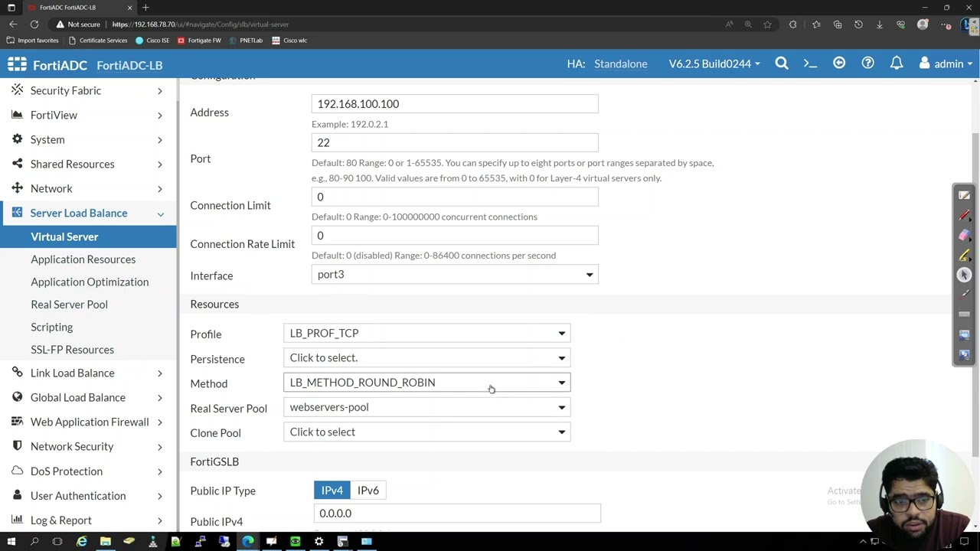Open Fortigate FW bookmark

[199, 41]
